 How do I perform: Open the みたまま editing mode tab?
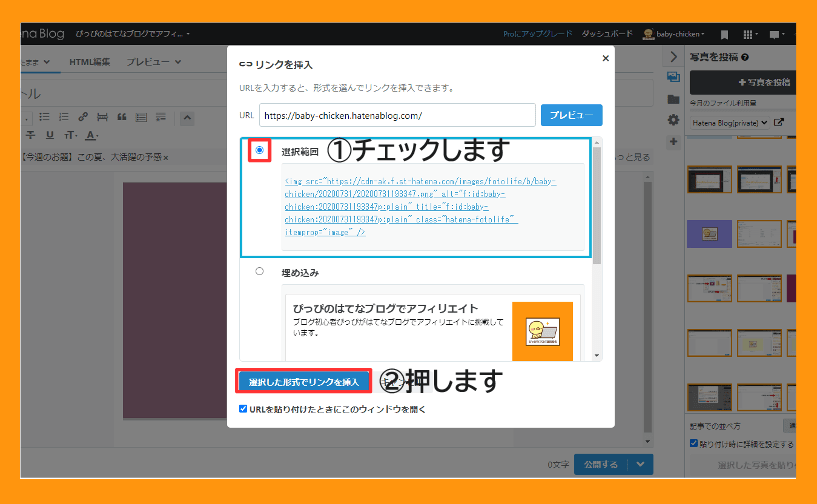click(35, 62)
